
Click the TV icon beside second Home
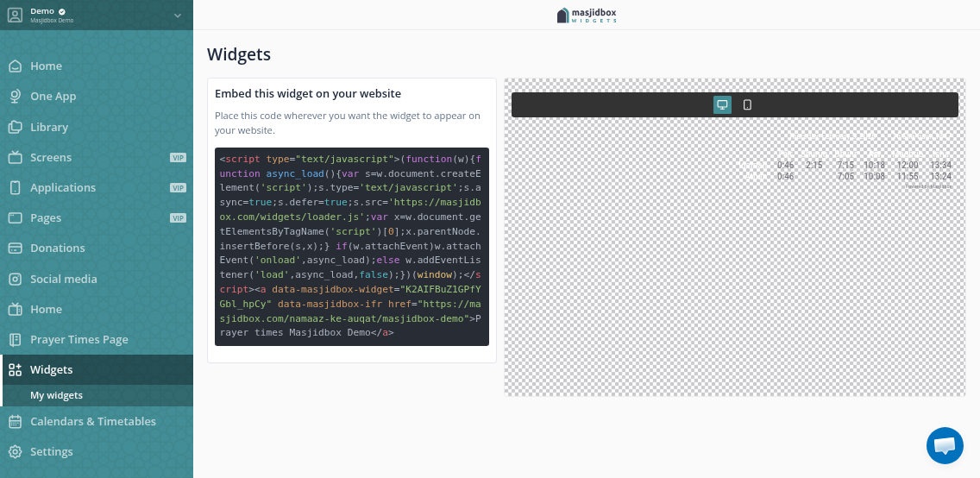pyautogui.click(x=15, y=309)
